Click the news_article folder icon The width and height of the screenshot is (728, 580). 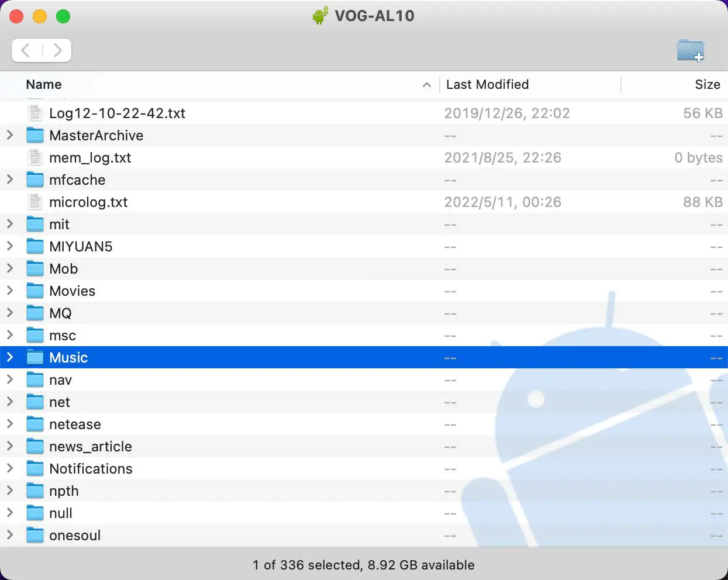[35, 446]
